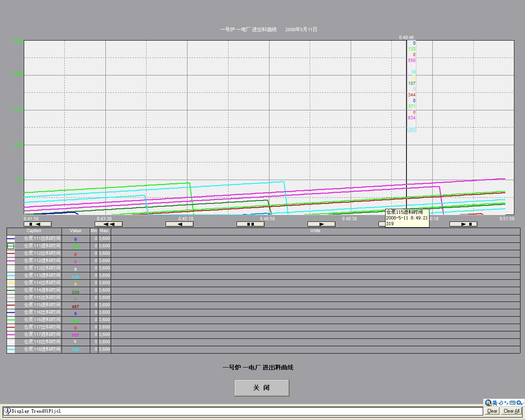Click the IME soft keyboard icon
The image size is (525, 420).
512,403
